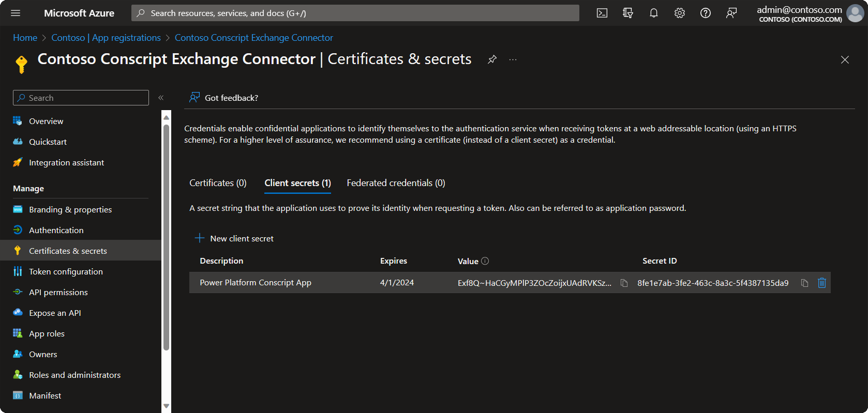Image resolution: width=868 pixels, height=413 pixels.
Task: Delete the Power Platform Conscript App secret
Action: pos(822,283)
